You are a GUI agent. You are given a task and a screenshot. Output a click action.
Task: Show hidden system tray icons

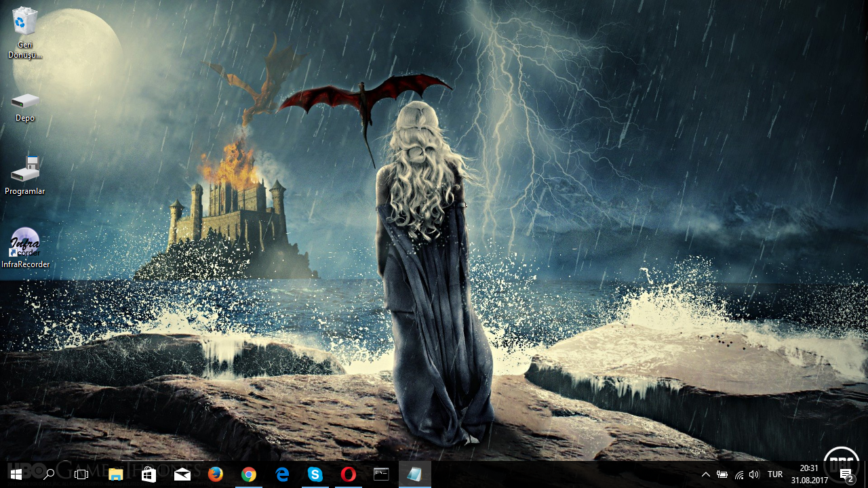coord(705,474)
